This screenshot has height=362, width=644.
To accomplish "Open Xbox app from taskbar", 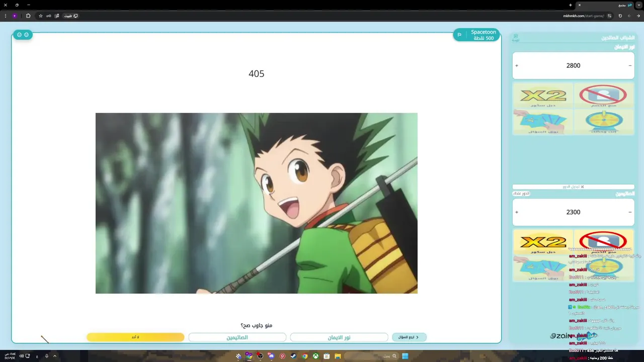I will [315, 356].
